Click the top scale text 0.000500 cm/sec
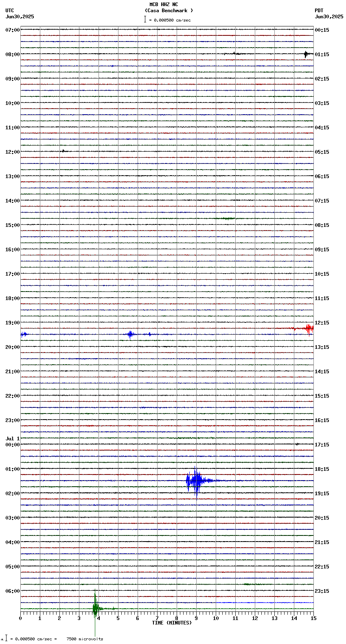This screenshot has height=644, width=346. tap(172, 20)
